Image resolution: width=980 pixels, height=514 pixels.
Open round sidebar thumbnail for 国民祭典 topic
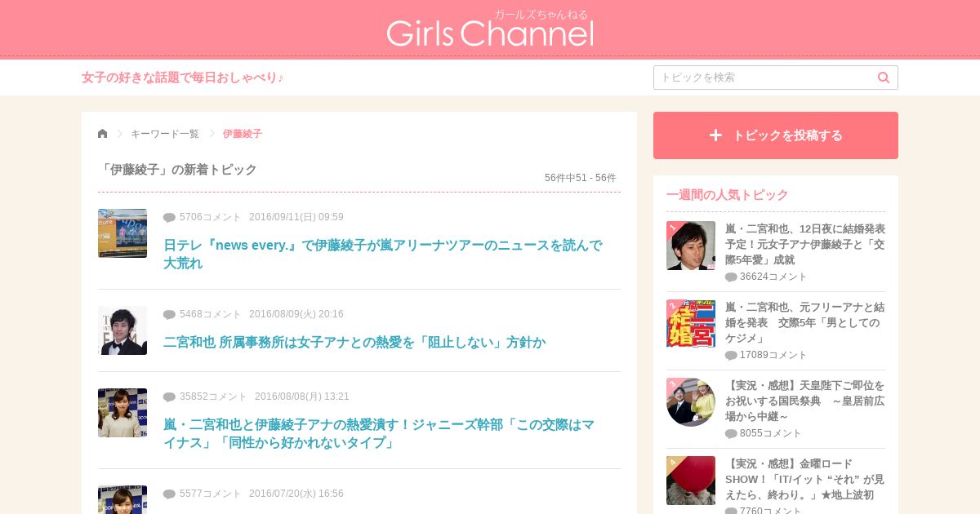(x=691, y=402)
